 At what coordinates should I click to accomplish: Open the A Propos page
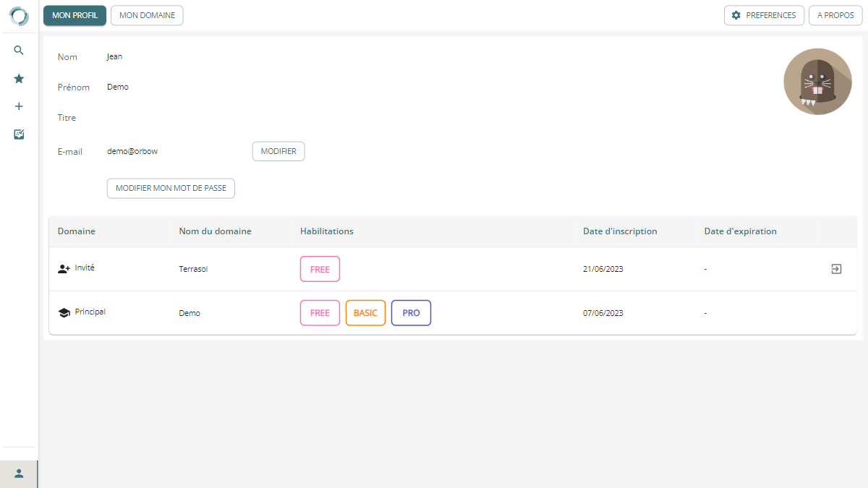(835, 15)
